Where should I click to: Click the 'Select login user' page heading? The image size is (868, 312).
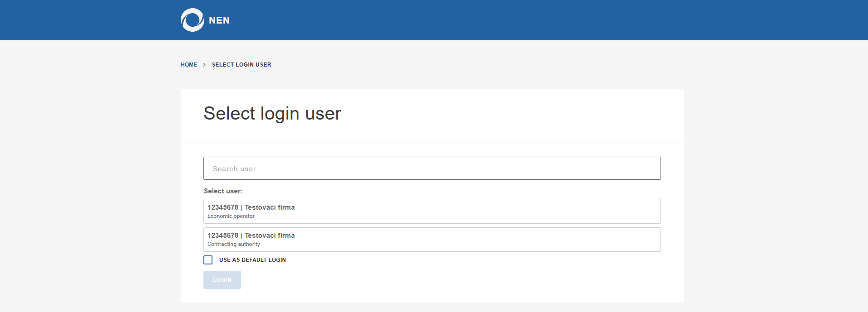pyautogui.click(x=272, y=113)
